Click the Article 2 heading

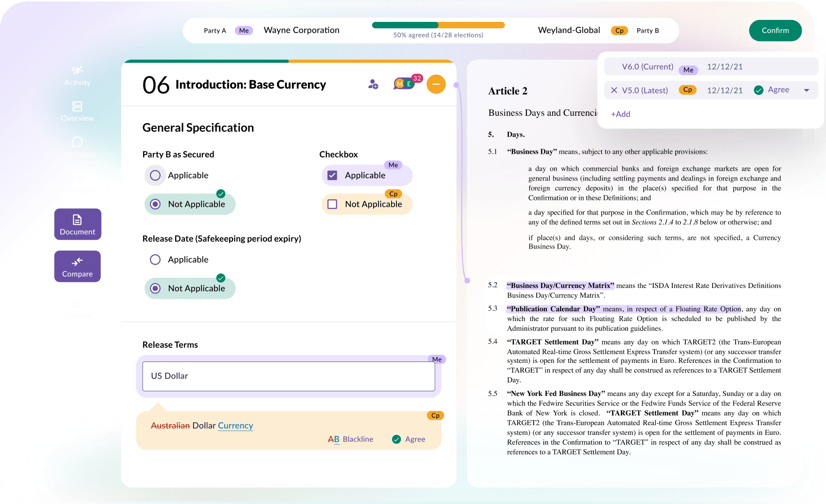508,91
